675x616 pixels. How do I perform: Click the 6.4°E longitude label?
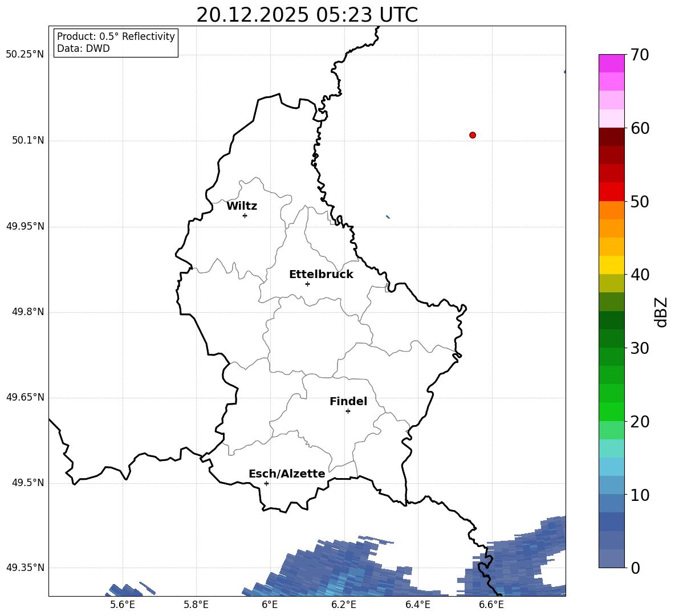point(417,605)
